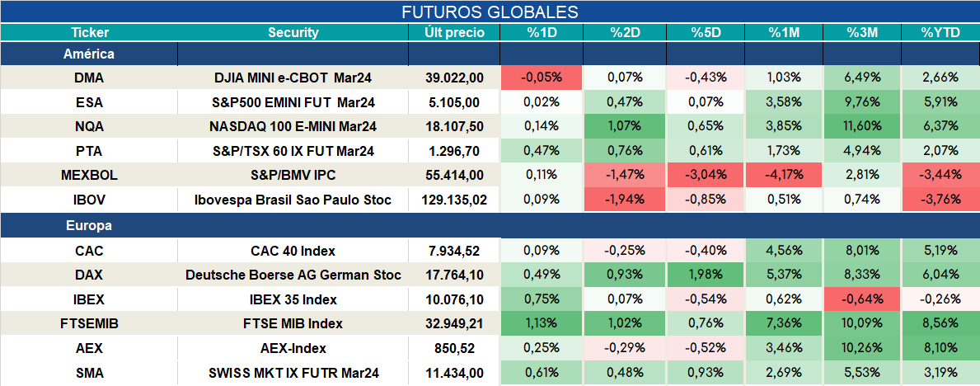Select the MEXBOL ticker cell
This screenshot has width=980, height=386.
tap(89, 176)
